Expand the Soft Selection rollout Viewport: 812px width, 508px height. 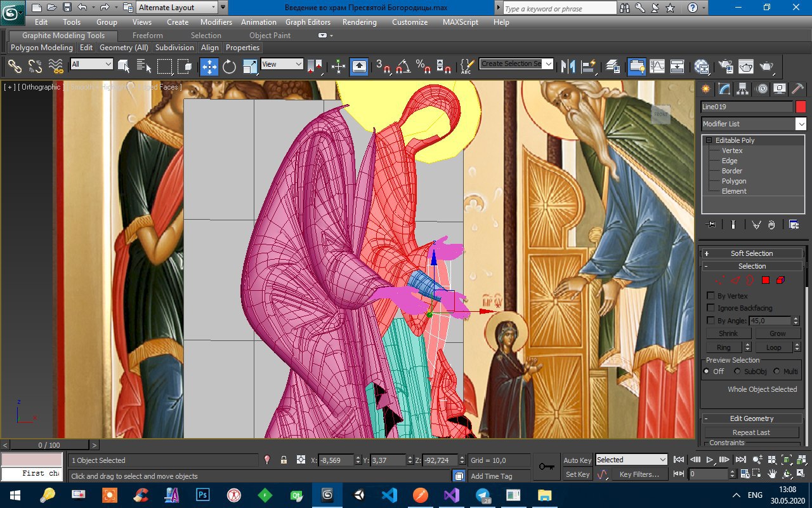coord(752,253)
